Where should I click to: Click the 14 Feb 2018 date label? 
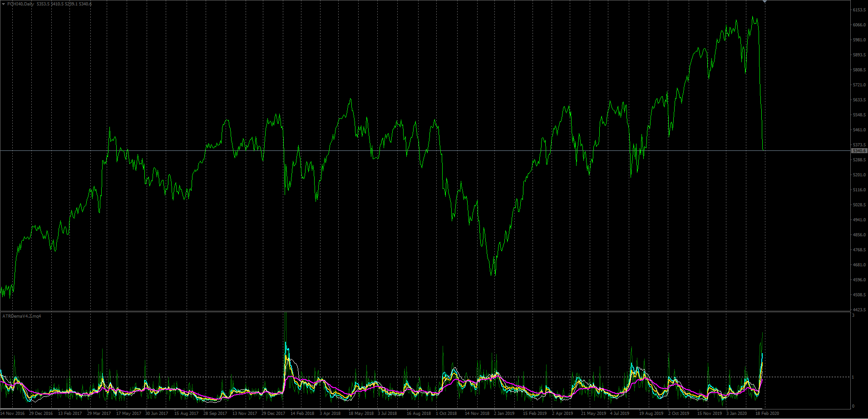[x=302, y=414]
